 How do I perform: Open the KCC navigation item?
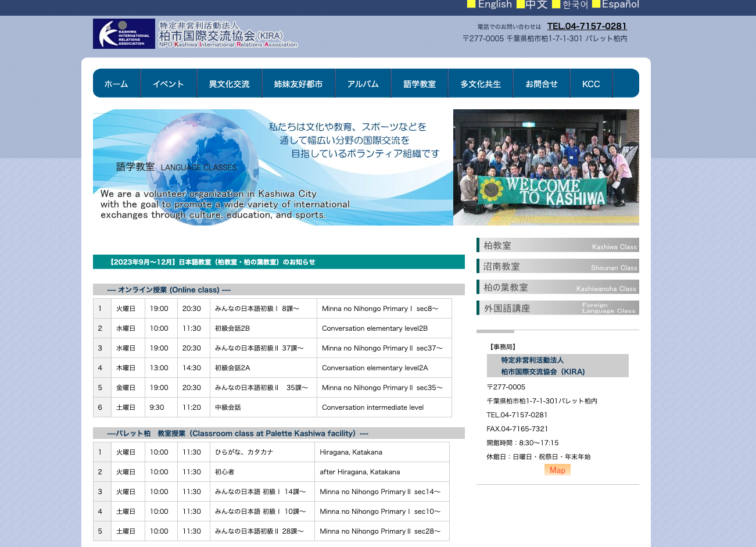coord(591,83)
